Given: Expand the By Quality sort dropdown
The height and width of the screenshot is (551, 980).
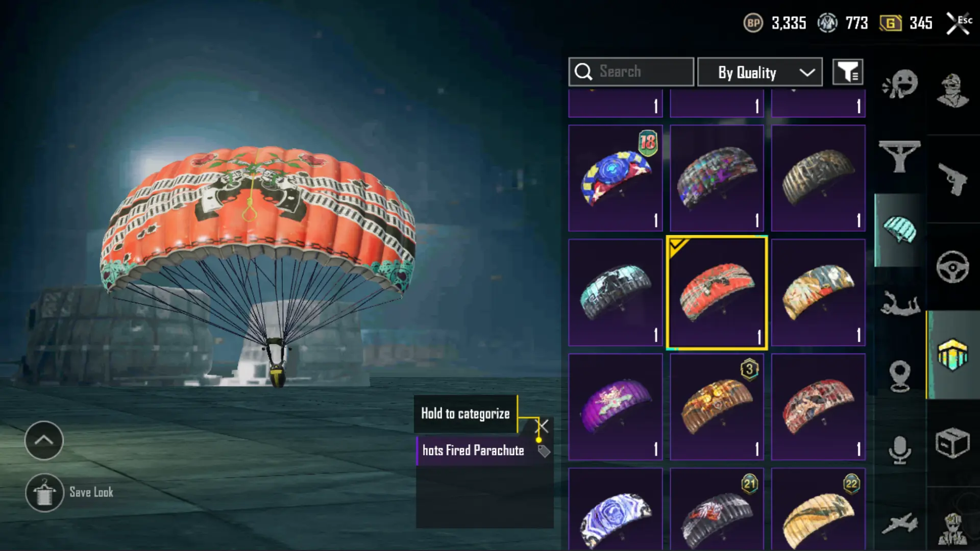Looking at the screenshot, I should tap(760, 72).
